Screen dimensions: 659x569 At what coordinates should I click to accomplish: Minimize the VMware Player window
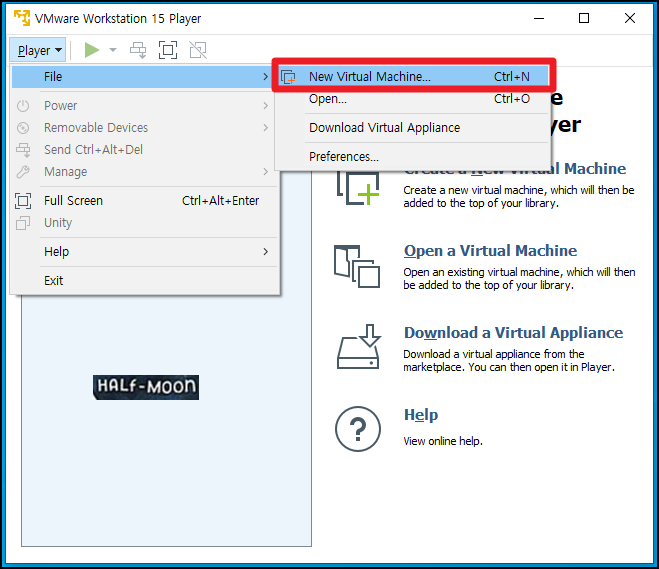point(539,18)
